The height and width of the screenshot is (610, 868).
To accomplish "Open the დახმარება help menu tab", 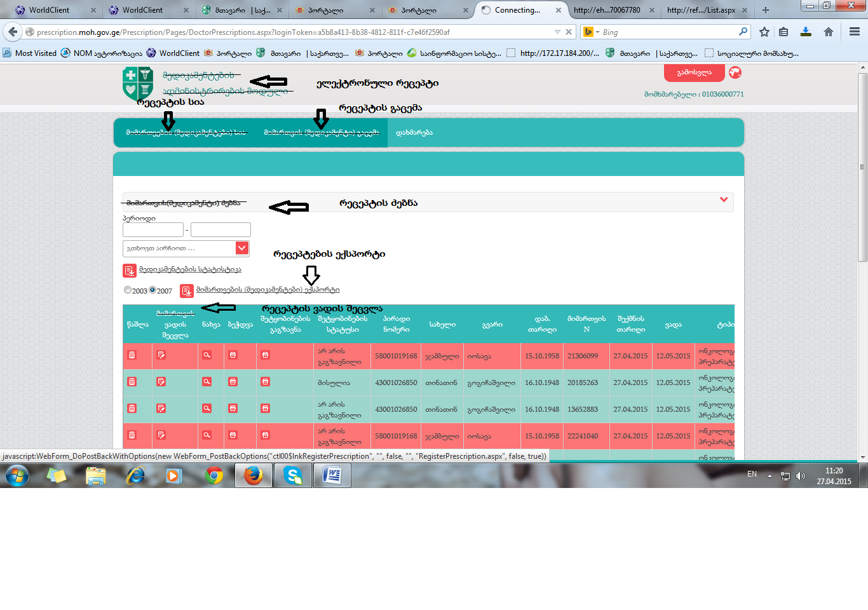I will coord(414,133).
